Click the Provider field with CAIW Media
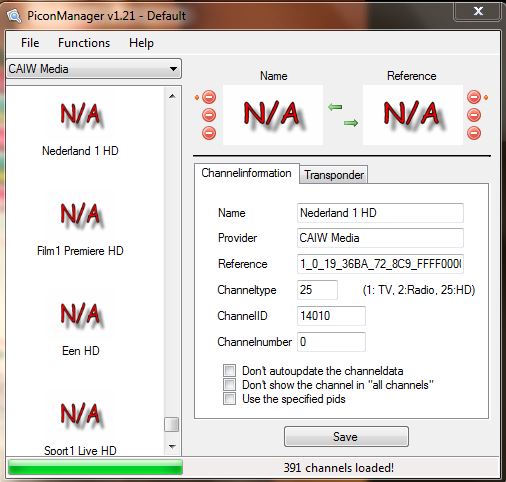Screen dimensions: 506x482 click(380, 238)
